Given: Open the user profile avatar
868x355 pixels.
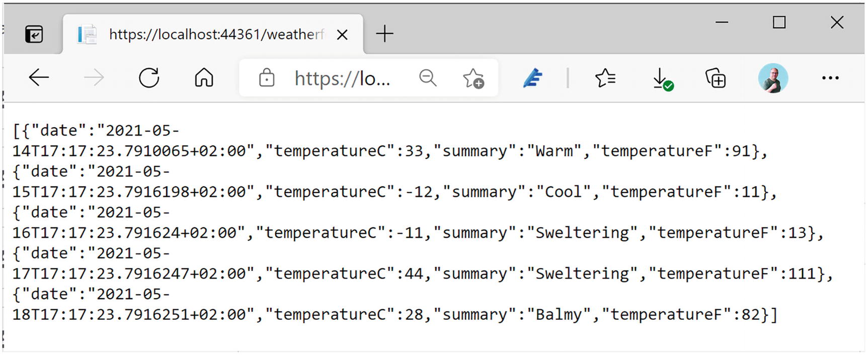Looking at the screenshot, I should (772, 78).
